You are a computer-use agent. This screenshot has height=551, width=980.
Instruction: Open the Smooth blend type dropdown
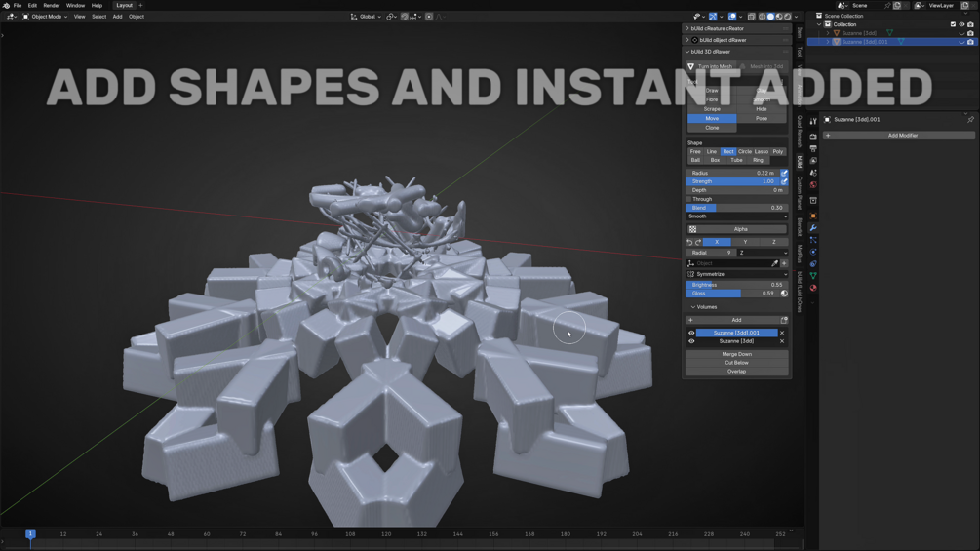tap(737, 216)
